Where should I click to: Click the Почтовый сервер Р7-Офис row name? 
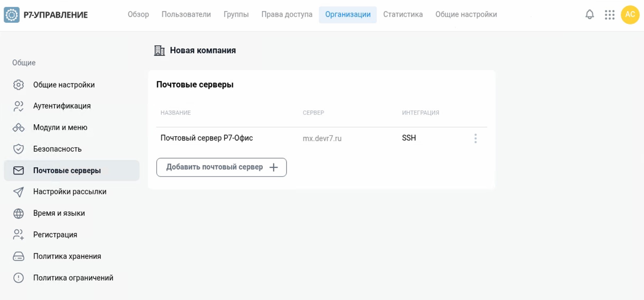click(207, 138)
